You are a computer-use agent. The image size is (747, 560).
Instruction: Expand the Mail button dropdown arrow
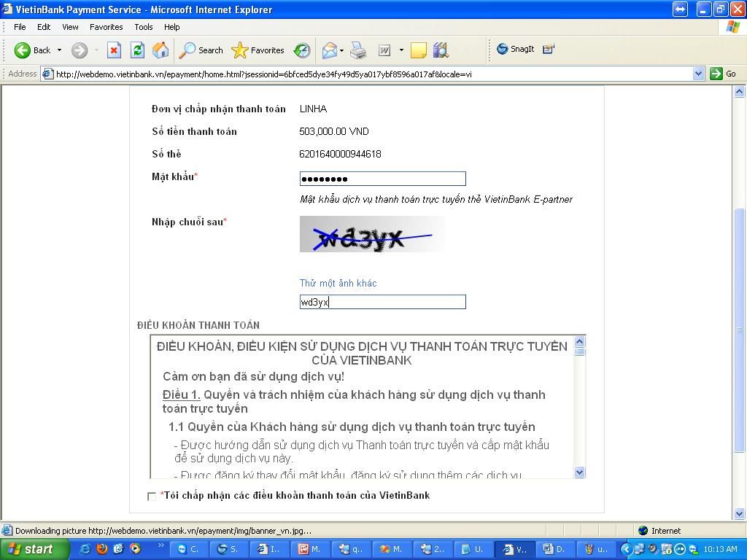(x=341, y=50)
